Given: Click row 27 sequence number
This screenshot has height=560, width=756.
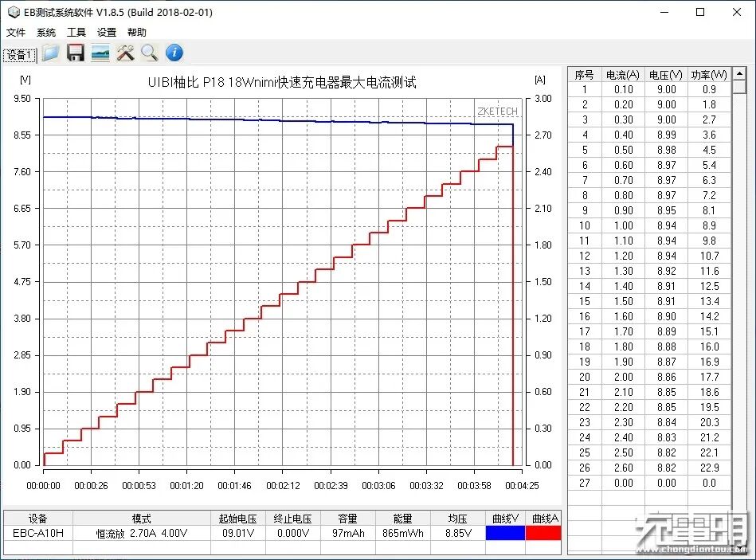Looking at the screenshot, I should coord(585,483).
